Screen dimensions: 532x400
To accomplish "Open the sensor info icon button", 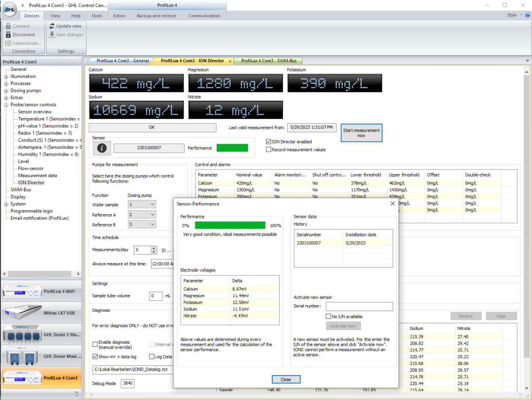I will click(x=102, y=148).
